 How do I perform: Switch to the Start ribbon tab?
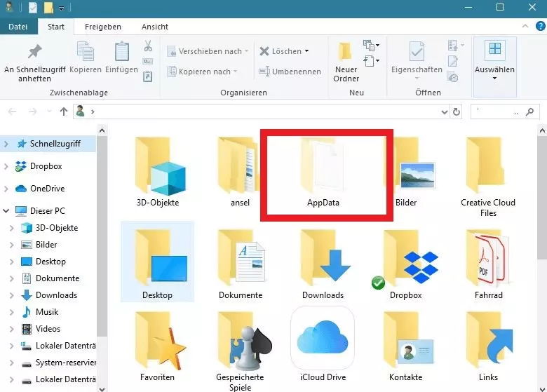point(56,27)
